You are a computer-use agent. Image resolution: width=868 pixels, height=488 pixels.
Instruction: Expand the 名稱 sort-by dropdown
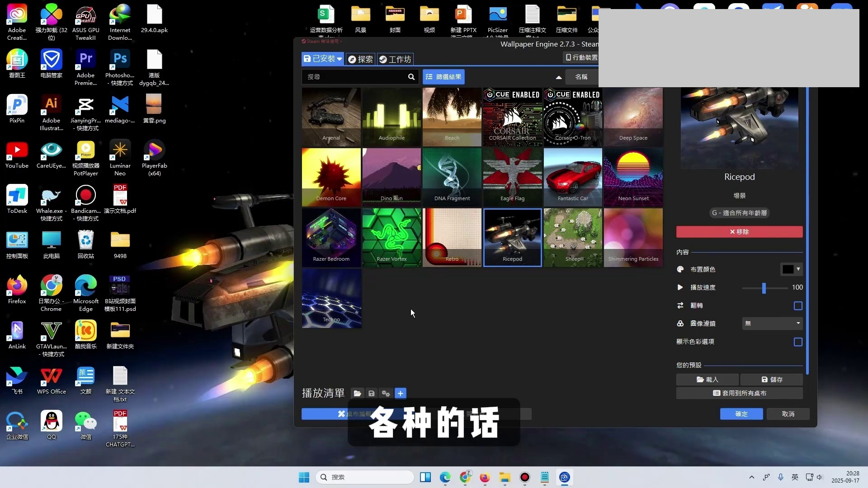(581, 77)
